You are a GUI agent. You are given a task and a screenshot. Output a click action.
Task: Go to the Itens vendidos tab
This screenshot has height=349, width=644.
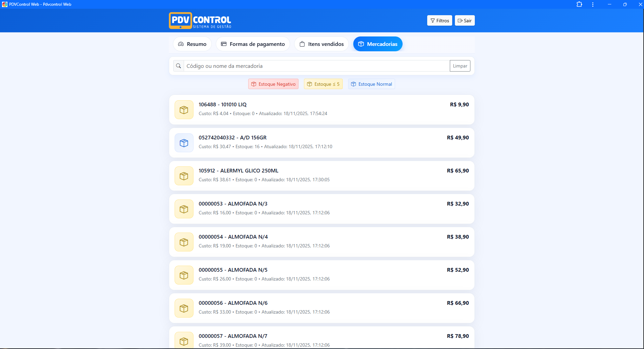point(321,44)
